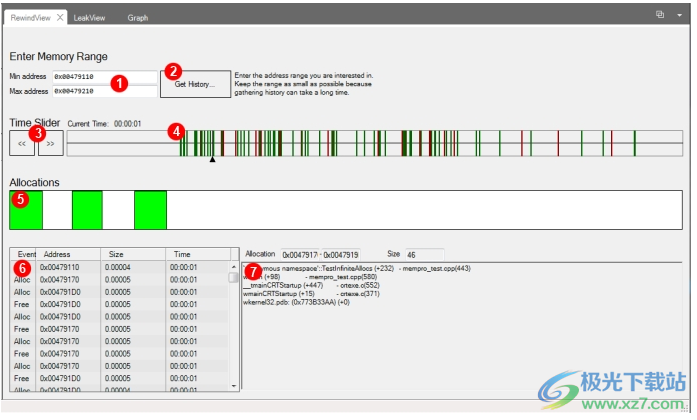Open the Graph tab

point(138,17)
